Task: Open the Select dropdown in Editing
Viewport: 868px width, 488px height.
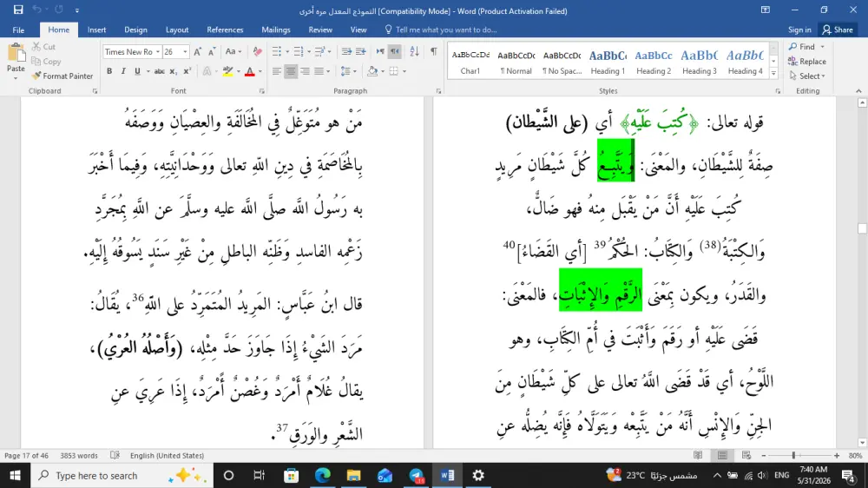Action: point(807,76)
